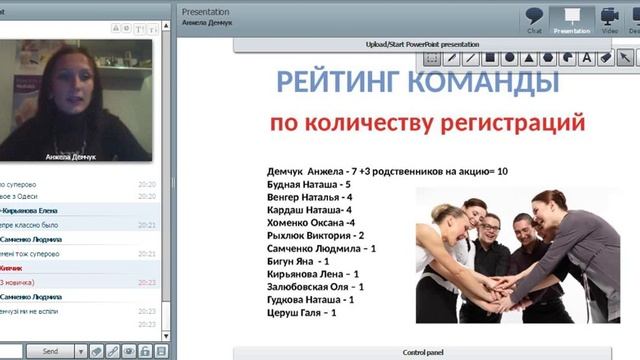Image resolution: width=640 pixels, height=360 pixels.
Task: Select the hexagon shape tool
Action: 548,59
